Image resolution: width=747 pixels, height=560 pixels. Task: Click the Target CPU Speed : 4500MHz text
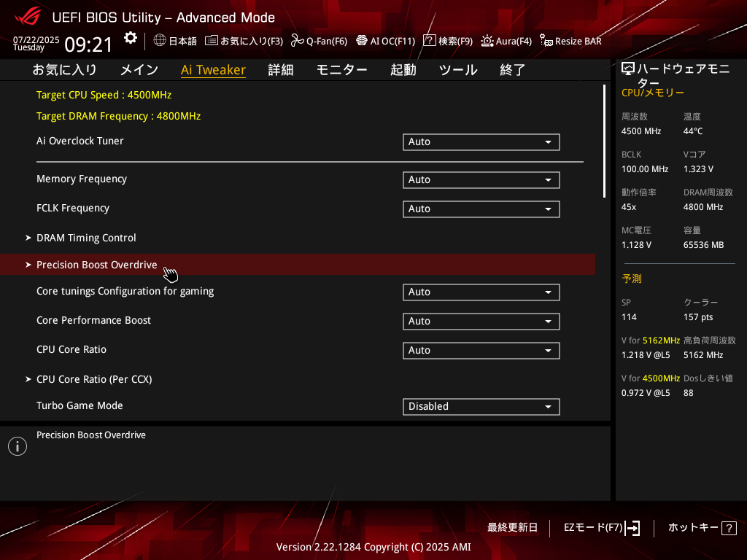(104, 95)
